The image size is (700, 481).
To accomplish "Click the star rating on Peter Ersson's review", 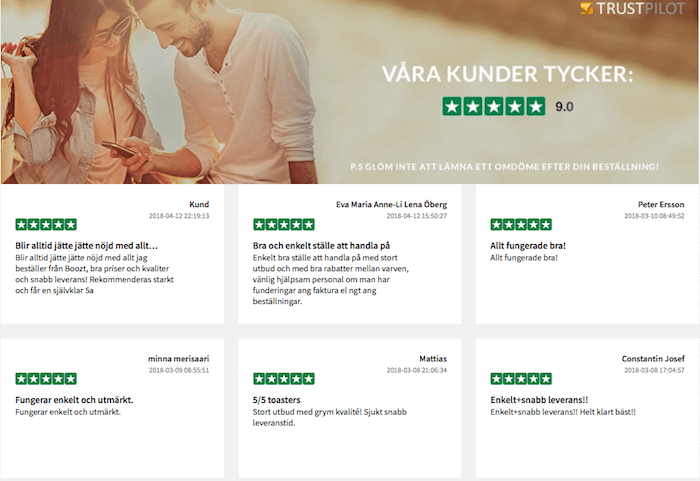I will click(x=521, y=224).
